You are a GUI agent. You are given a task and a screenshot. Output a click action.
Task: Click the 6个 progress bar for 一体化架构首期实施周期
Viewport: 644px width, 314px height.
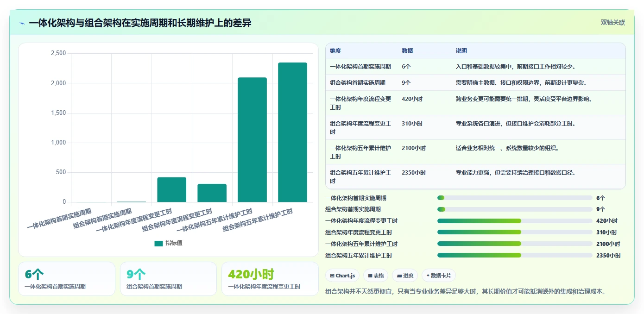[515, 198]
